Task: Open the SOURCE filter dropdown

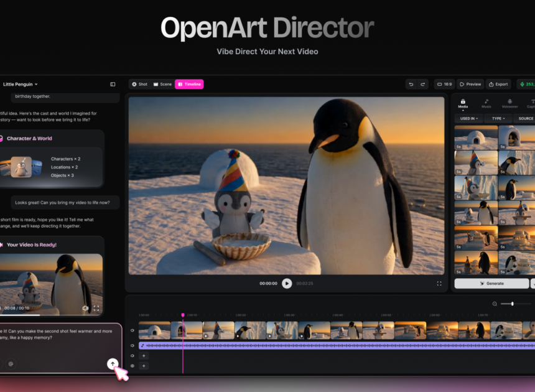Action: tap(525, 118)
